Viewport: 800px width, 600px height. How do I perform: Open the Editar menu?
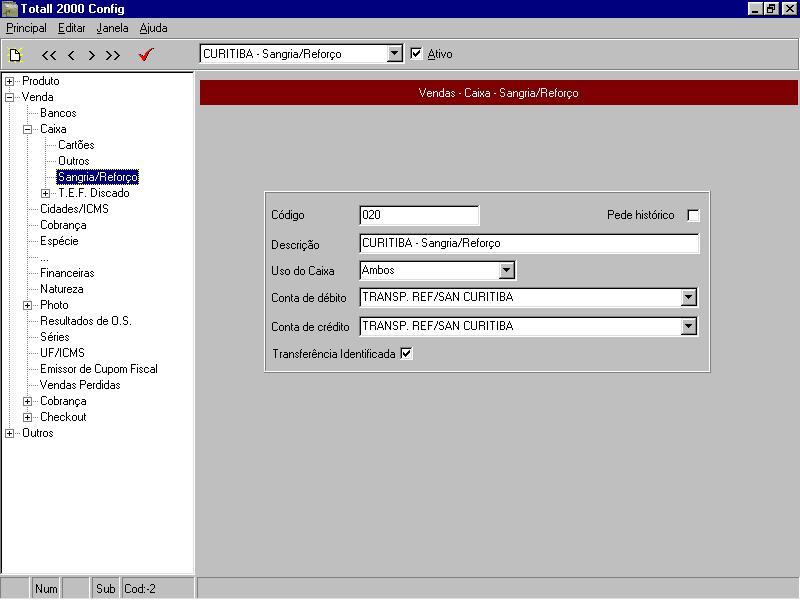click(71, 28)
